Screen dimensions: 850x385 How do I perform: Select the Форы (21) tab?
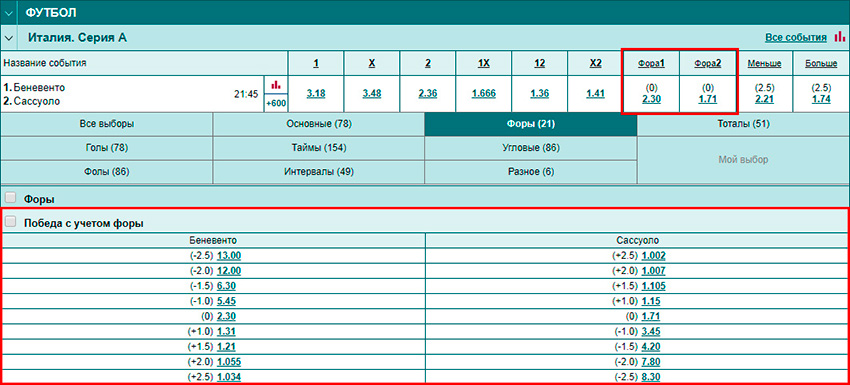[x=531, y=124]
